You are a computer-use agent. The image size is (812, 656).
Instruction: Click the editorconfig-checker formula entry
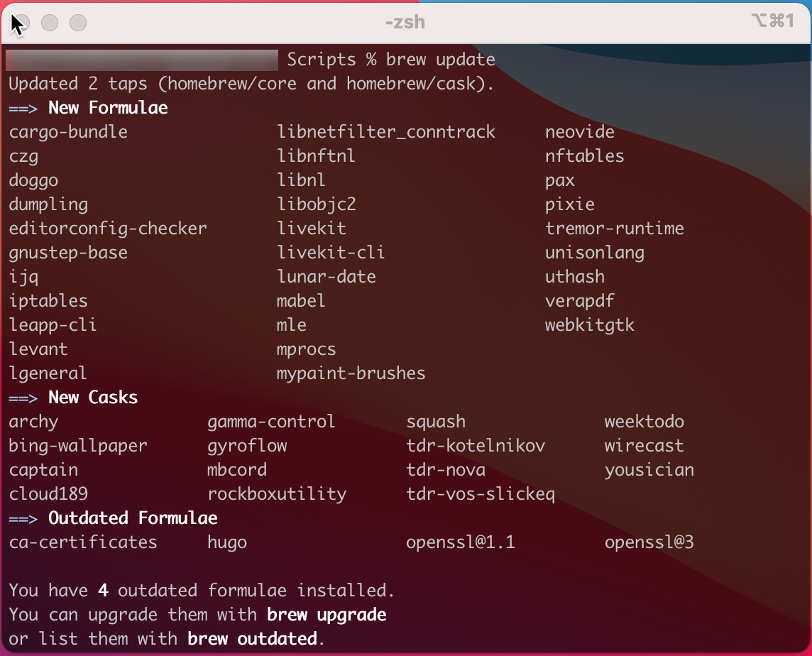point(108,229)
